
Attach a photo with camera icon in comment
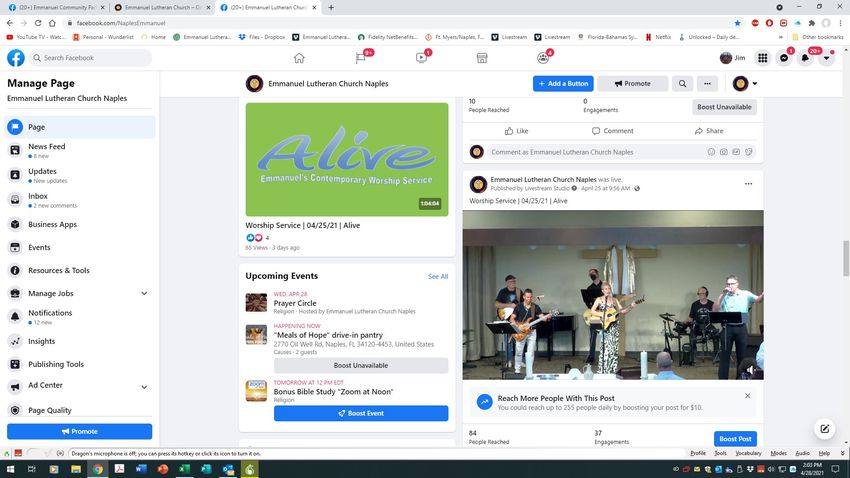coord(724,152)
